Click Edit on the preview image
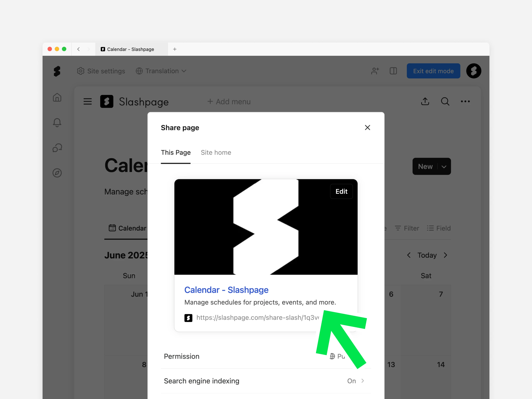Screen dimensions: 532x399 click(341, 192)
